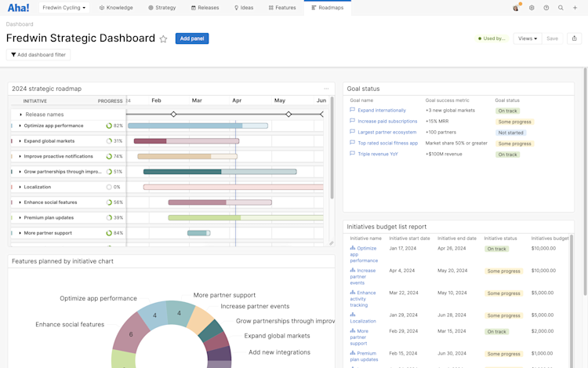Click the budget report vertical scrollbar

click(x=572, y=300)
